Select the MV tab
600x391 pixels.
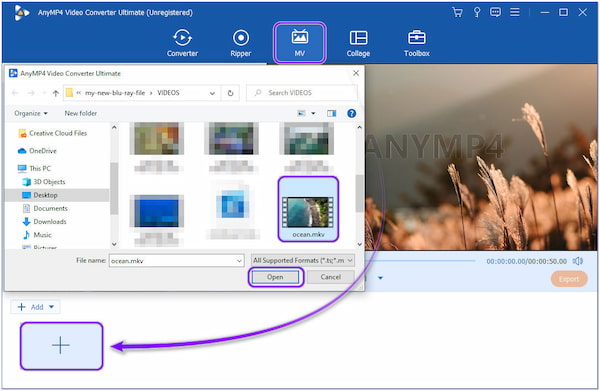[300, 43]
